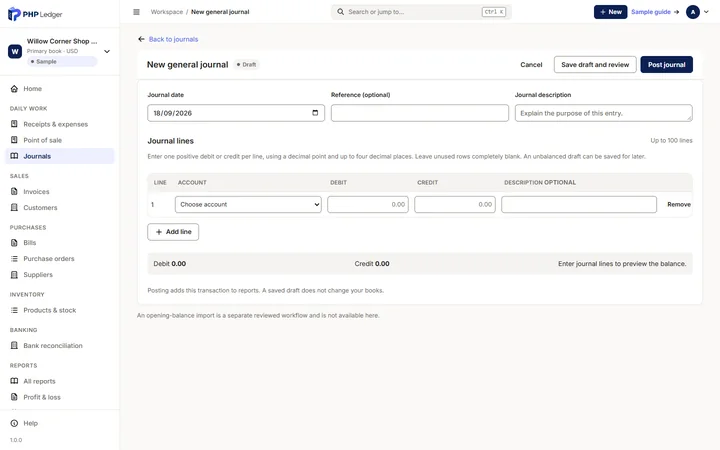This screenshot has height=450, width=720.
Task: Open All reports in the sidebar
Action: tap(60, 381)
